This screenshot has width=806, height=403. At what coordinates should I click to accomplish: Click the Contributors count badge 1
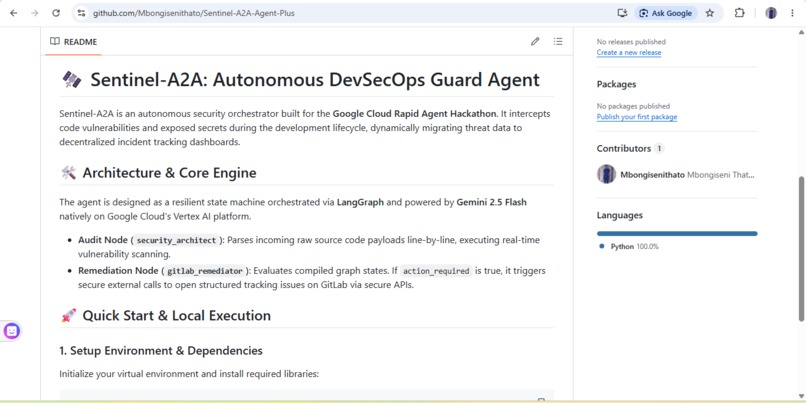click(659, 149)
